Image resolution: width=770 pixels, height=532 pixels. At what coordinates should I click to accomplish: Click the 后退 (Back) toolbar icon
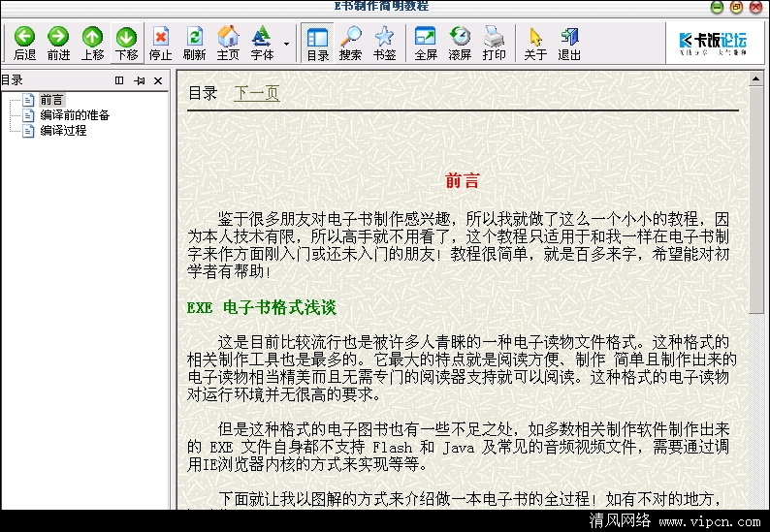click(24, 43)
